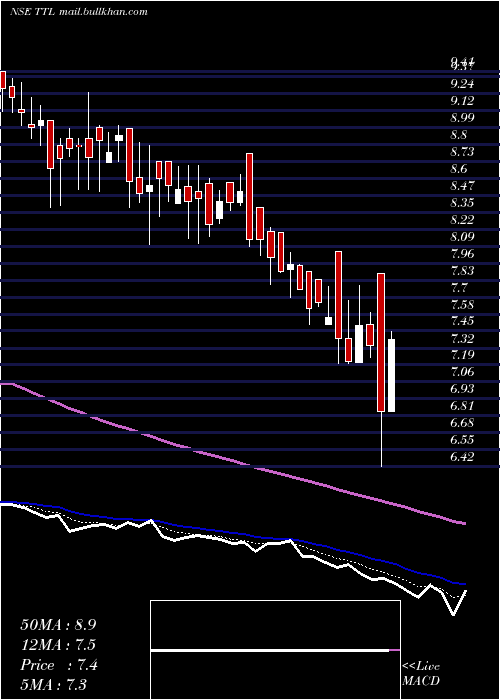
Task: Click the 7.45 price axis label
Action: [x=463, y=321]
